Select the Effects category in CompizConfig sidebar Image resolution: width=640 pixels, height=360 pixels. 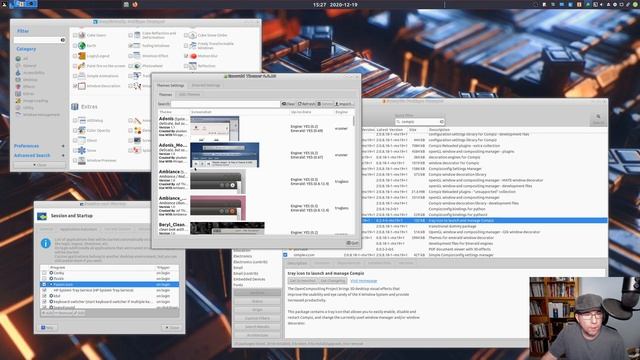pyautogui.click(x=25, y=87)
